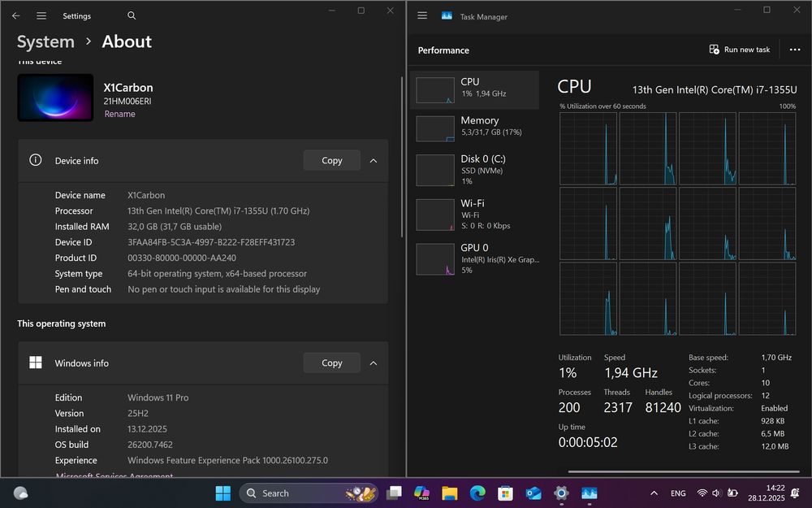Copy the Device info details
This screenshot has height=508, width=812.
tap(331, 160)
